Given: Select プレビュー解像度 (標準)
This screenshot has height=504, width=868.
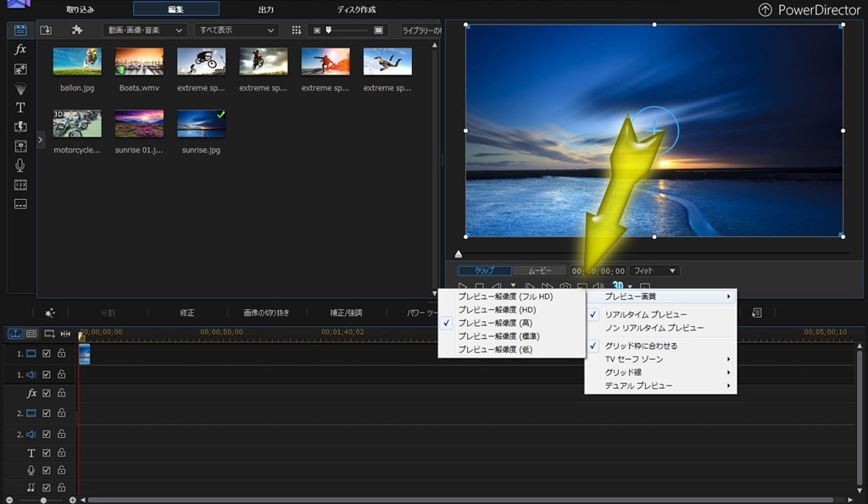Looking at the screenshot, I should click(512, 336).
